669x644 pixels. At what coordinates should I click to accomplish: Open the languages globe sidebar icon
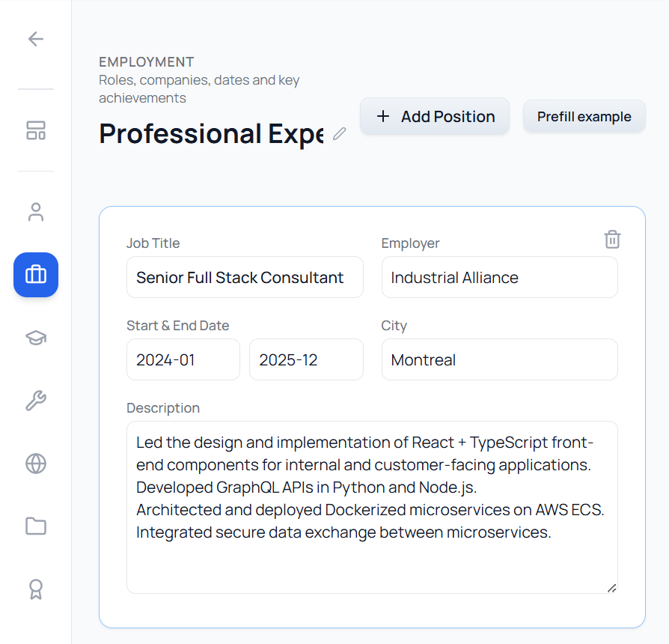click(36, 464)
